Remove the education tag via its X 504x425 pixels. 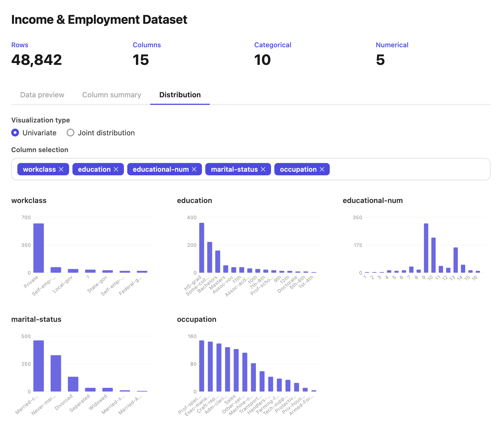click(x=116, y=169)
